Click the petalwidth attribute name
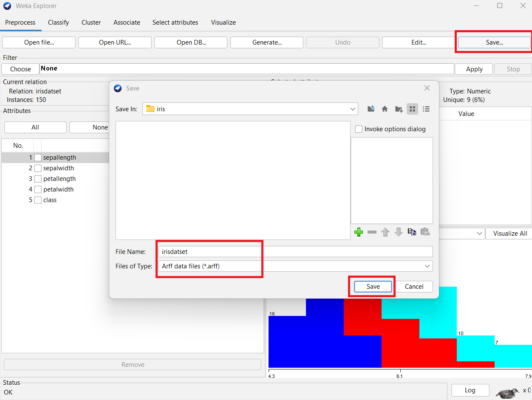Viewport: 532px width, 400px height. pos(59,189)
